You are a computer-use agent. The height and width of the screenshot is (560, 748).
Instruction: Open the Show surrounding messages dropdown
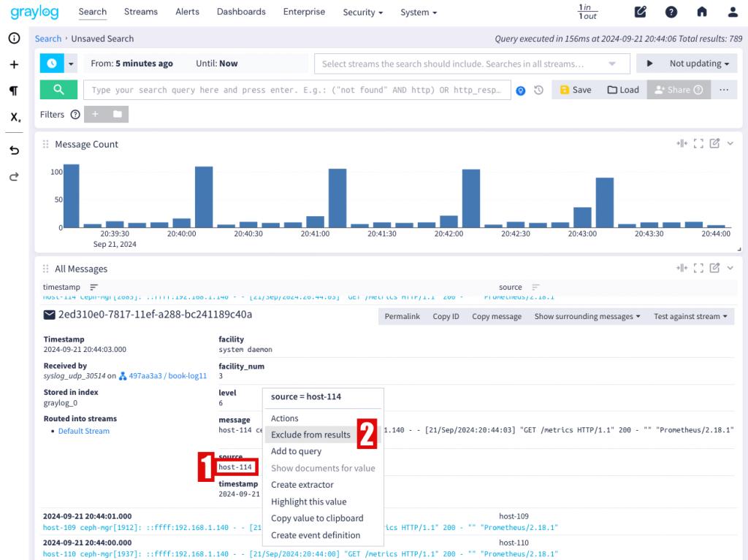(587, 316)
